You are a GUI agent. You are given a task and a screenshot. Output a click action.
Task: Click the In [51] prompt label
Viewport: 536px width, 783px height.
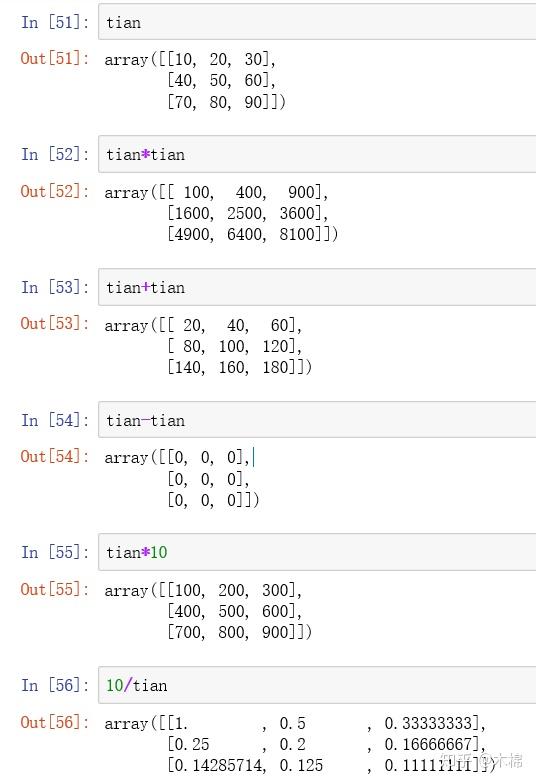55,22
